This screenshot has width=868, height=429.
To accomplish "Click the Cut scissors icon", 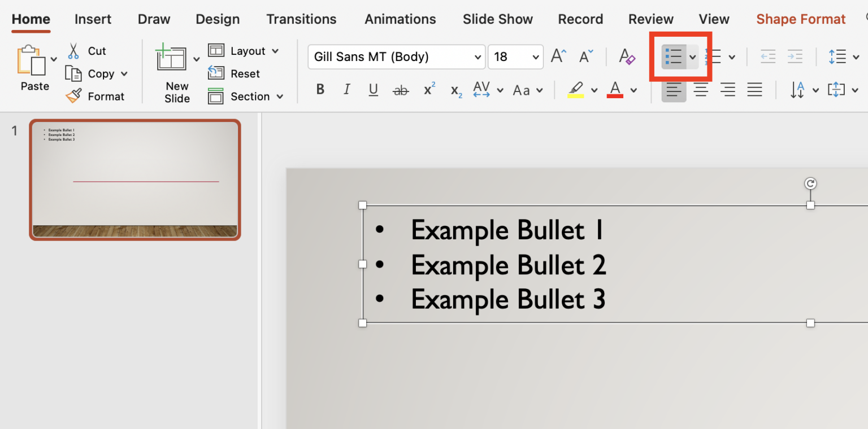I will point(73,51).
